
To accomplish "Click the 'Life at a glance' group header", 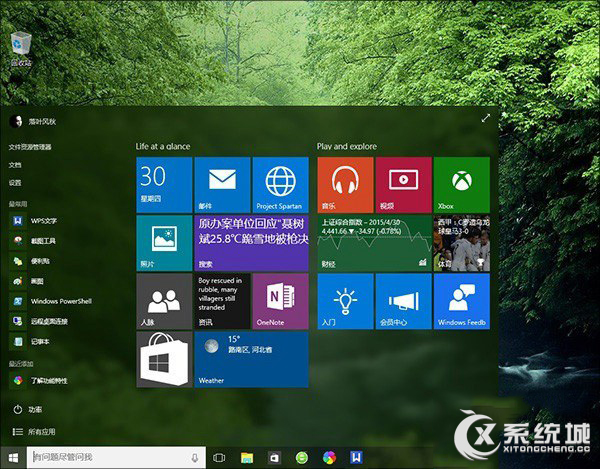I will (163, 146).
